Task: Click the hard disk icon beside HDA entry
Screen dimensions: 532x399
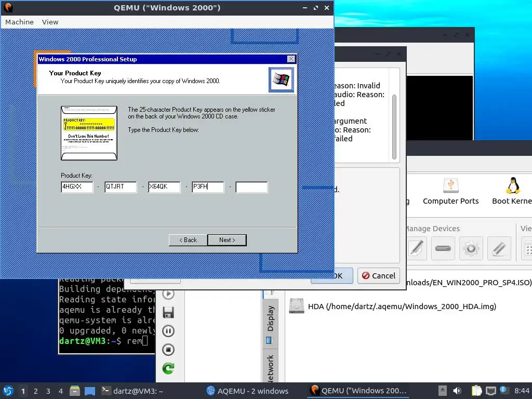Action: pyautogui.click(x=297, y=306)
